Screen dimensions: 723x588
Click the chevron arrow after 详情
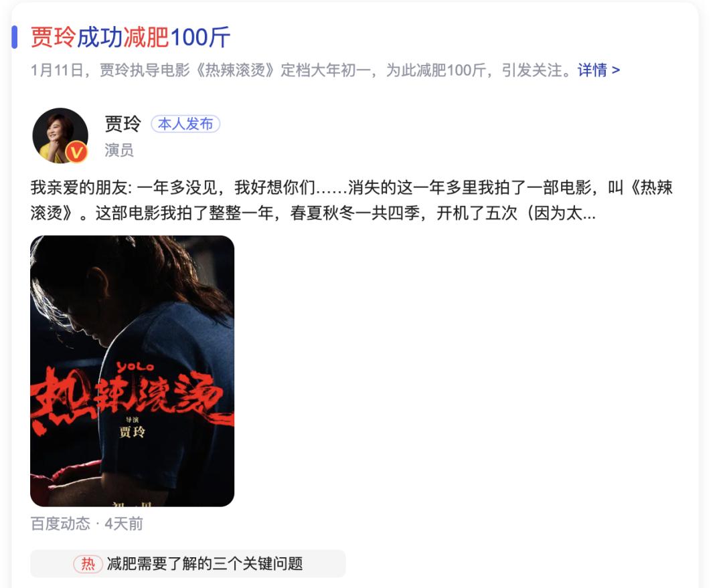pos(616,70)
